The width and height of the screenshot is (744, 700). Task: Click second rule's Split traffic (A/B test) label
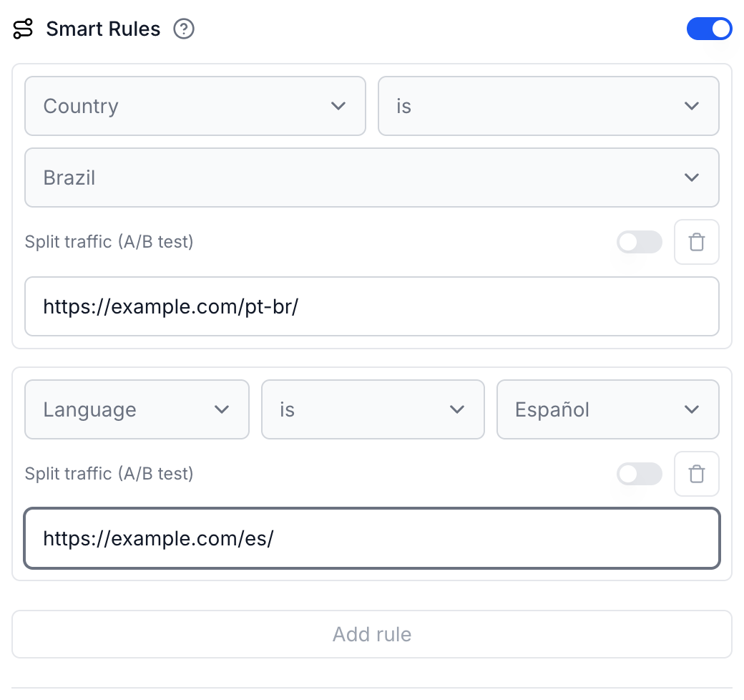pyautogui.click(x=109, y=474)
